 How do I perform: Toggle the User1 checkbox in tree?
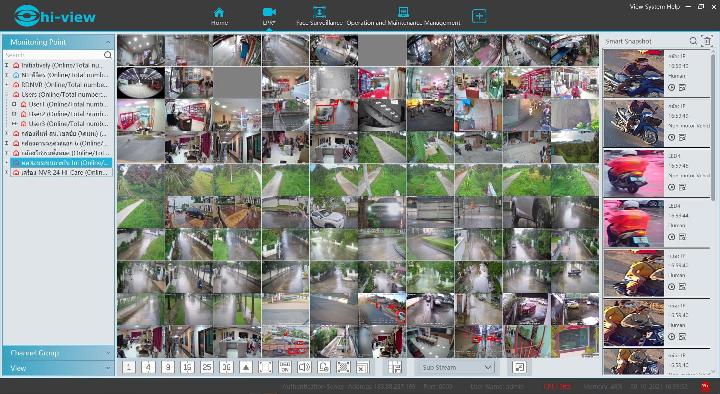point(14,104)
